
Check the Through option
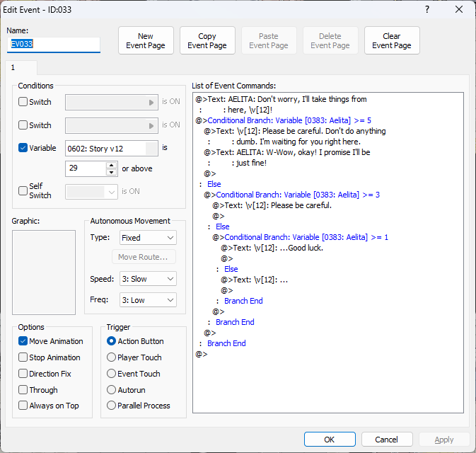point(23,389)
